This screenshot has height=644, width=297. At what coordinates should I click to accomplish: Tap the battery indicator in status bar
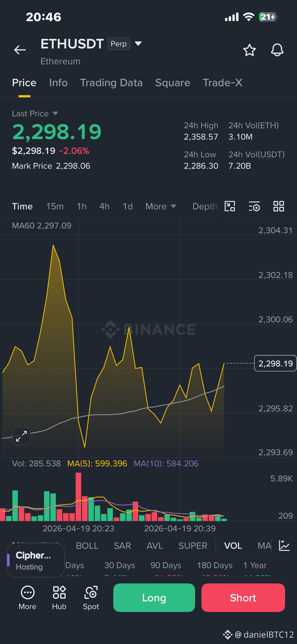(x=268, y=17)
